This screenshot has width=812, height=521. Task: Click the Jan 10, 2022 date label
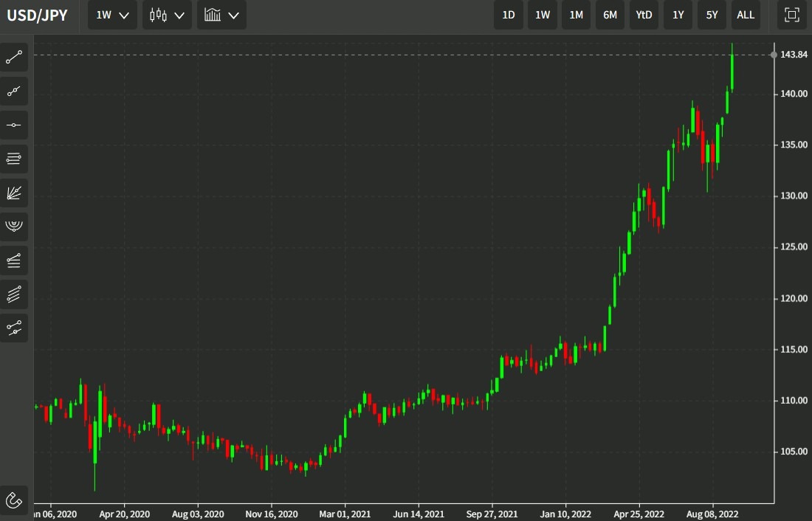[x=565, y=514]
